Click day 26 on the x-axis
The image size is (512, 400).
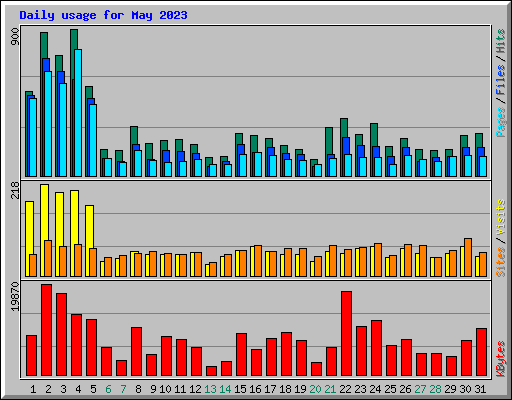click(x=405, y=389)
